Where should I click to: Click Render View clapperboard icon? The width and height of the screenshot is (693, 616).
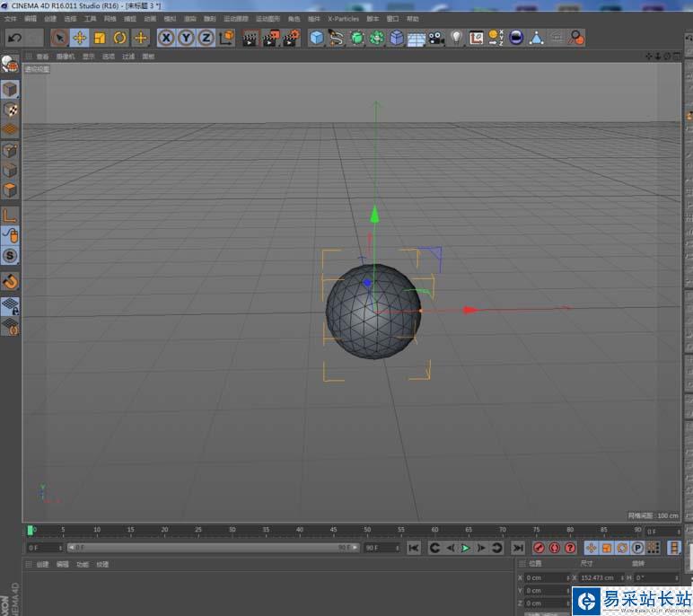250,38
